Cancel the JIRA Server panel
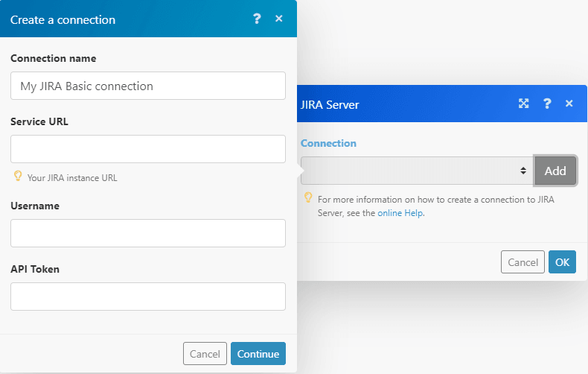 [x=523, y=262]
